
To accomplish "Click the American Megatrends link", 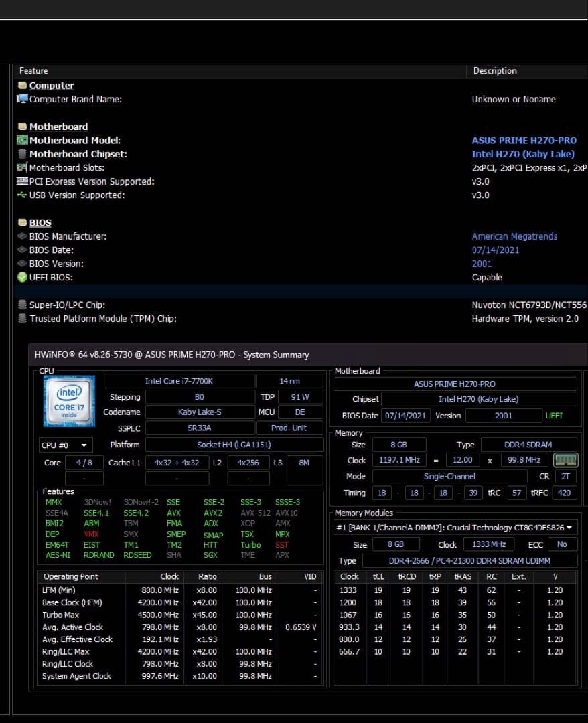I will tap(514, 236).
